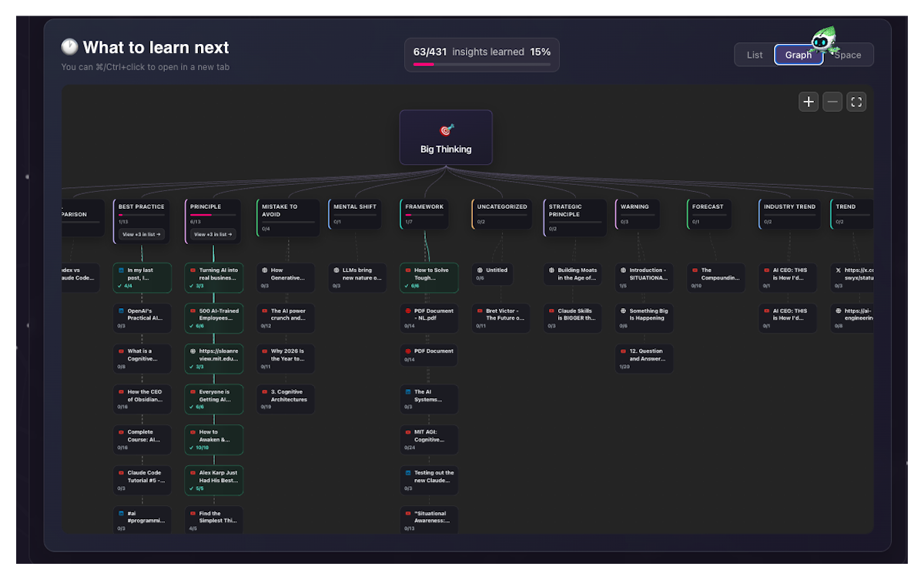Click X icon on the swyx status node
Viewport: 924px width, 580px height.
(839, 270)
